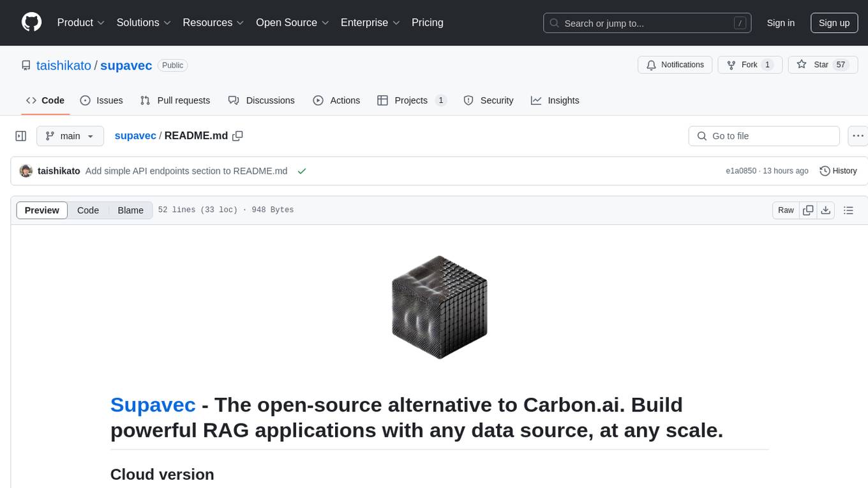Expand the Enterprise menu
Image resolution: width=868 pixels, height=488 pixels.
point(371,22)
